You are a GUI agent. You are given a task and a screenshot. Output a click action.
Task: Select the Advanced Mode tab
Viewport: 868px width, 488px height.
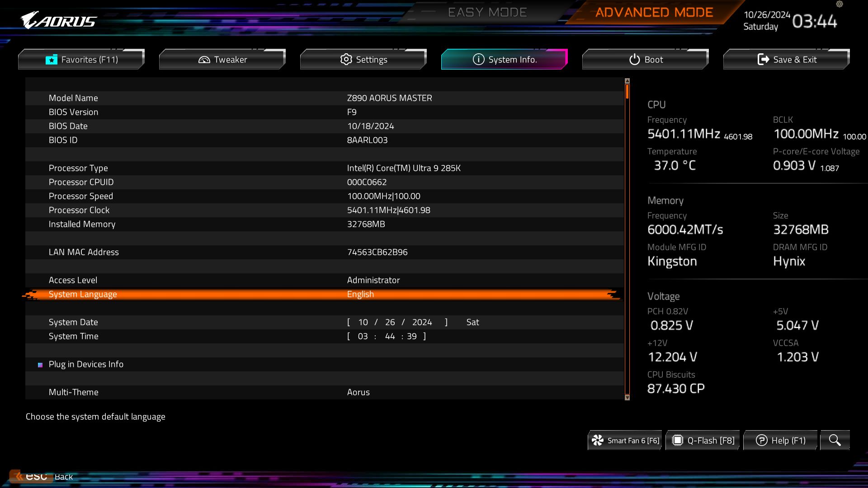[x=654, y=12]
